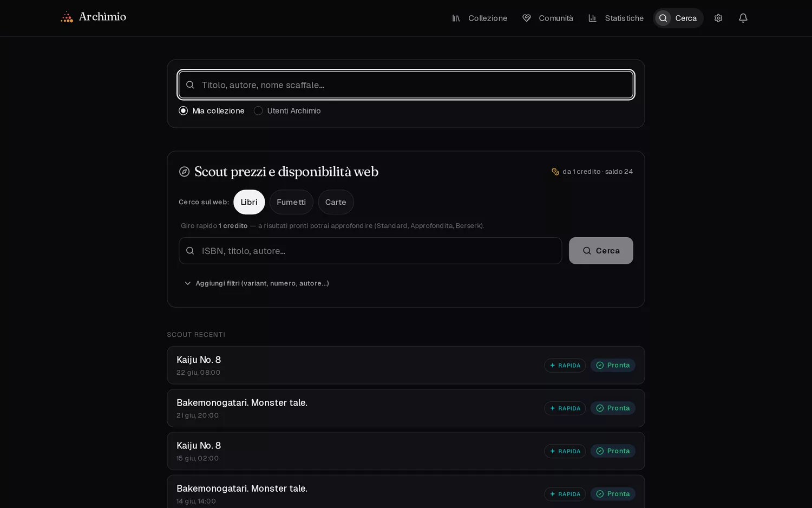Open the Kaiju No. 8 scout from 22 giu
Viewport: 812px width, 508px height.
coord(406,365)
